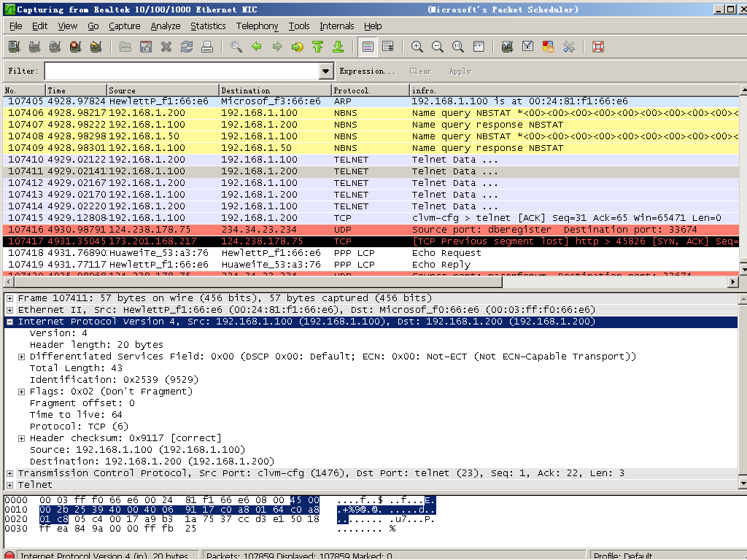Close the capture file using the X icon
The height and width of the screenshot is (560, 747).
166,47
